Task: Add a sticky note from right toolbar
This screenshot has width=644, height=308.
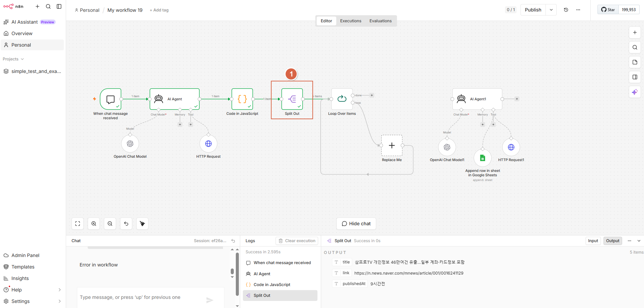Action: pos(635,62)
